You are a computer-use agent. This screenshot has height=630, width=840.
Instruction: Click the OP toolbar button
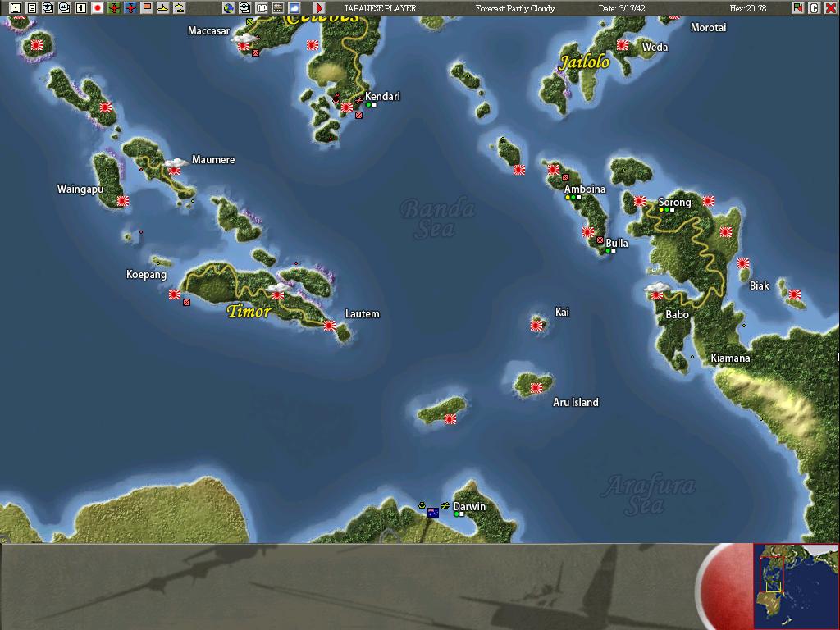[x=262, y=7]
